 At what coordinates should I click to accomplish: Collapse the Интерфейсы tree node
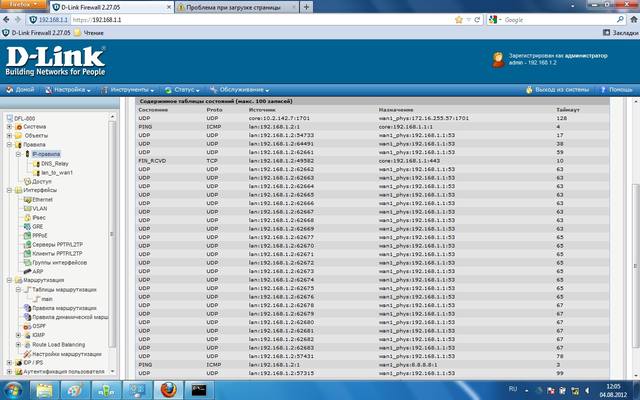click(x=9, y=190)
